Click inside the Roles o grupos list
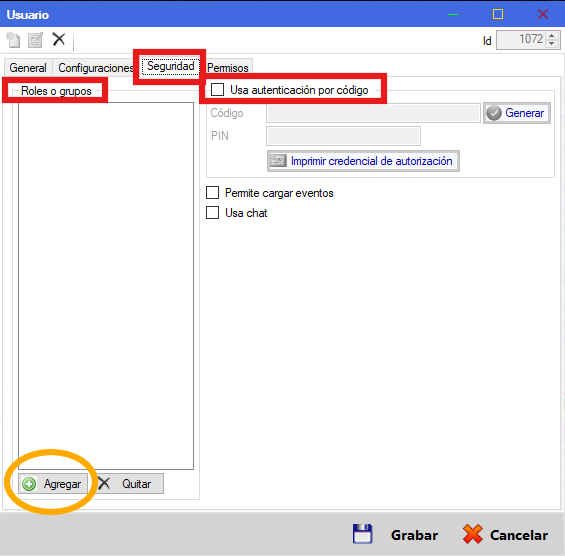Viewport: 565px width, 556px height. [x=106, y=286]
